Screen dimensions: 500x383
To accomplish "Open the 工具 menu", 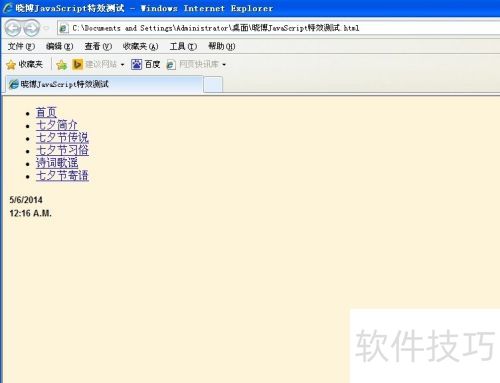I will [183, 46].
